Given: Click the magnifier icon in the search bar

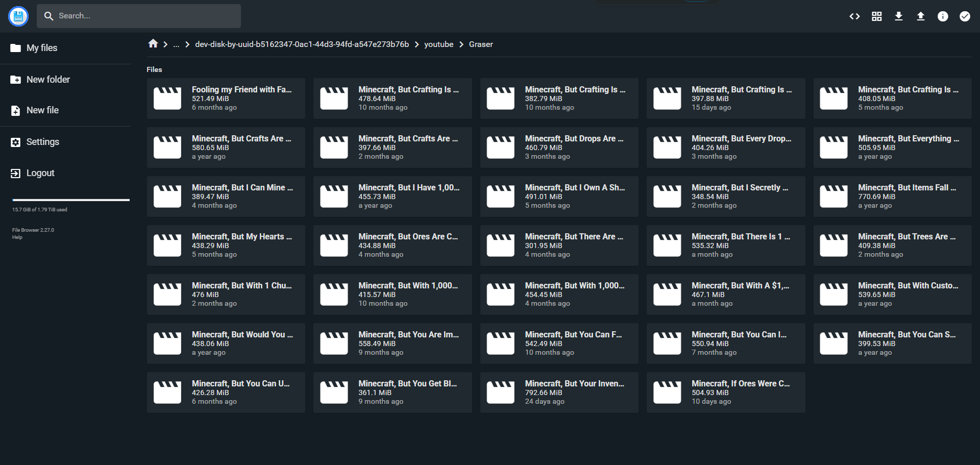Looking at the screenshot, I should click(x=48, y=16).
